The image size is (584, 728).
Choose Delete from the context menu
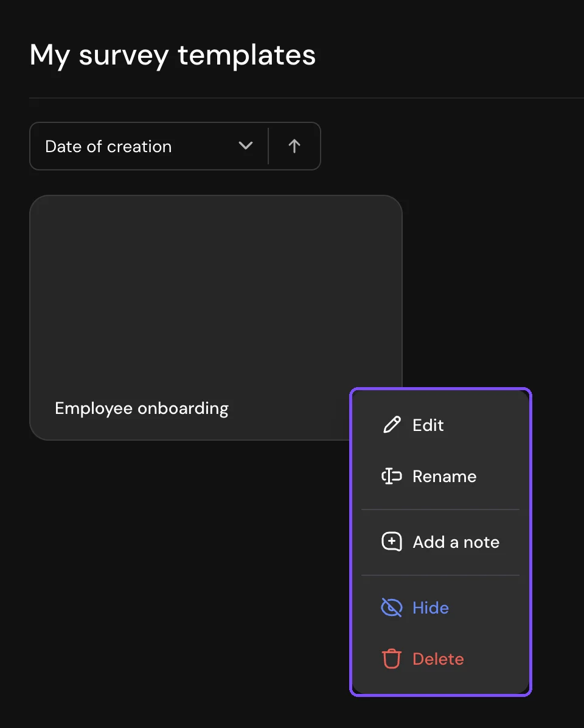[x=440, y=659]
